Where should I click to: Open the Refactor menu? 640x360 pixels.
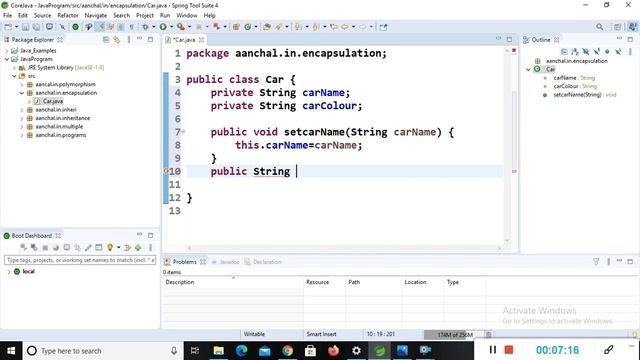pyautogui.click(x=68, y=15)
